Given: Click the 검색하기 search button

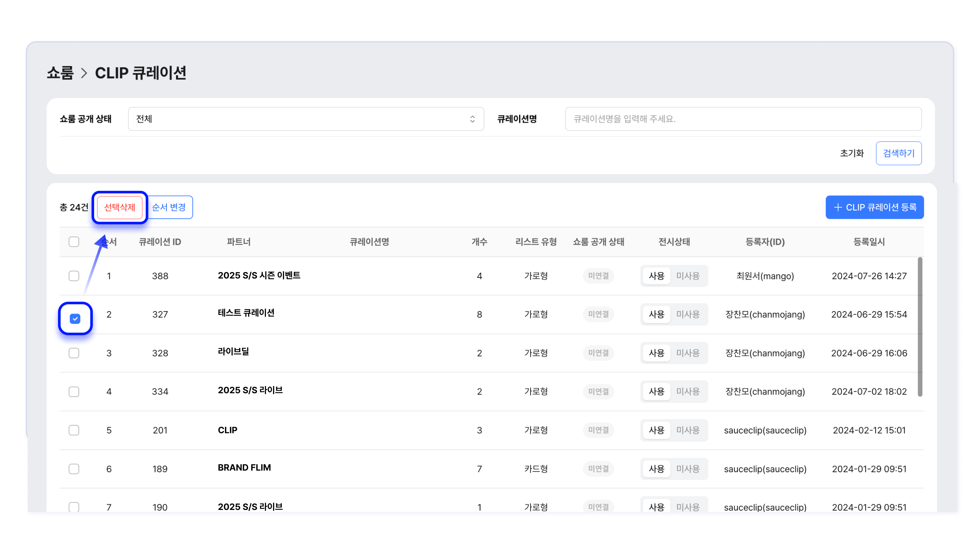Looking at the screenshot, I should click(x=898, y=153).
